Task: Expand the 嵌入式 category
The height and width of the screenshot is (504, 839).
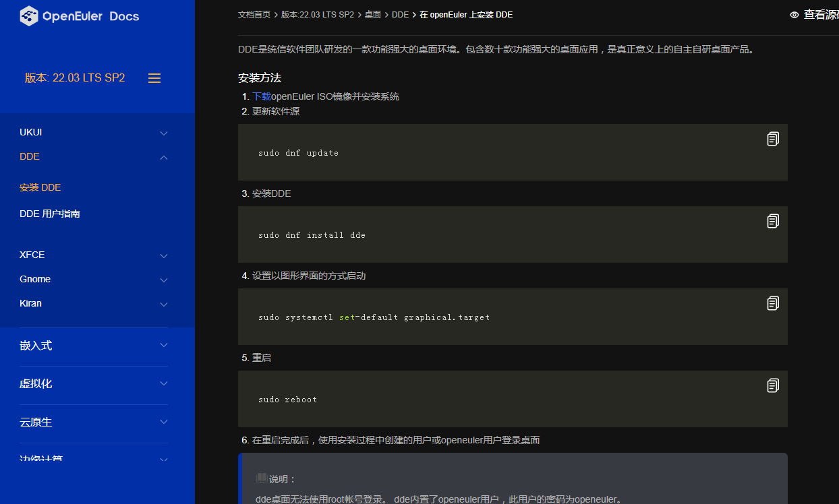Action: pos(164,346)
